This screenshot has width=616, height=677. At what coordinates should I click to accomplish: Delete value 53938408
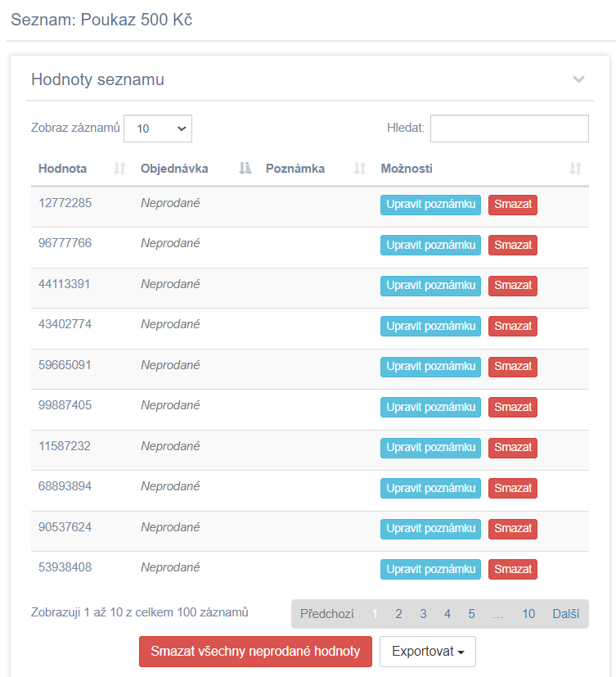click(513, 569)
